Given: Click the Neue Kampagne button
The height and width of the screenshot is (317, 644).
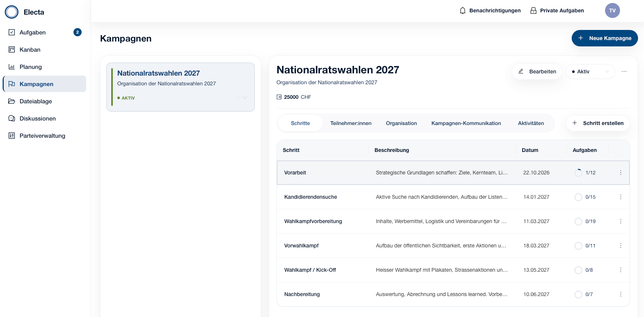Looking at the screenshot, I should pyautogui.click(x=605, y=38).
